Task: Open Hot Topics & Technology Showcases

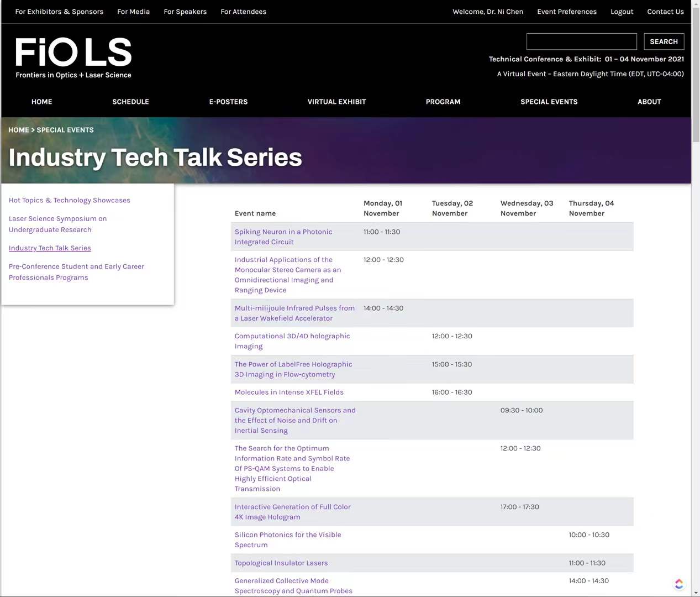Action: (70, 200)
